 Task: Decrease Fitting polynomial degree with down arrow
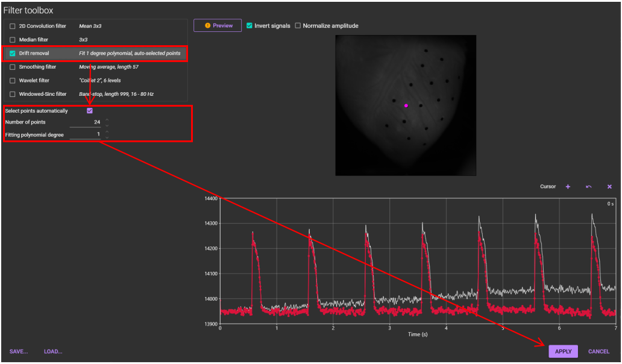click(x=107, y=137)
